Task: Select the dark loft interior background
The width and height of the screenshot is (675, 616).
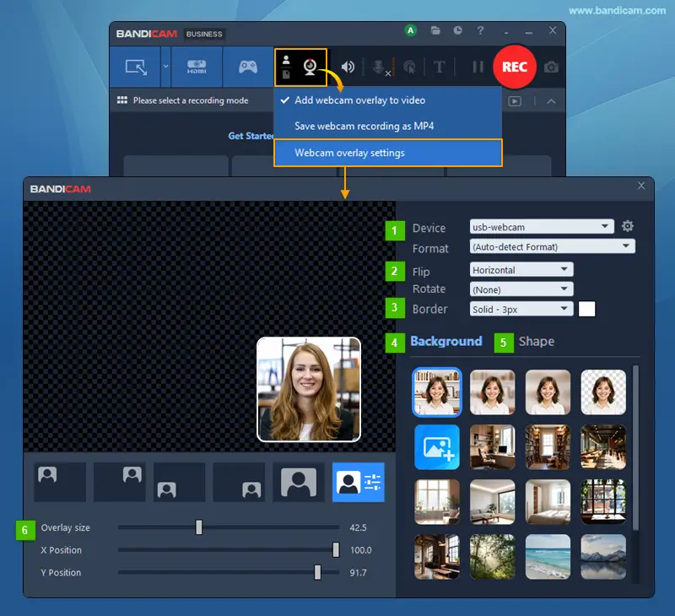Action: point(437,557)
